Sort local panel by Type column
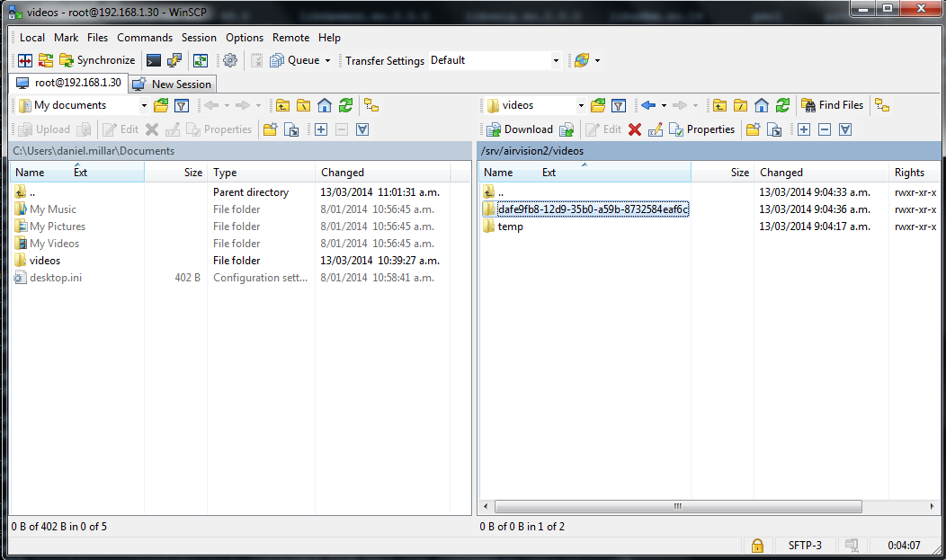 coord(261,173)
